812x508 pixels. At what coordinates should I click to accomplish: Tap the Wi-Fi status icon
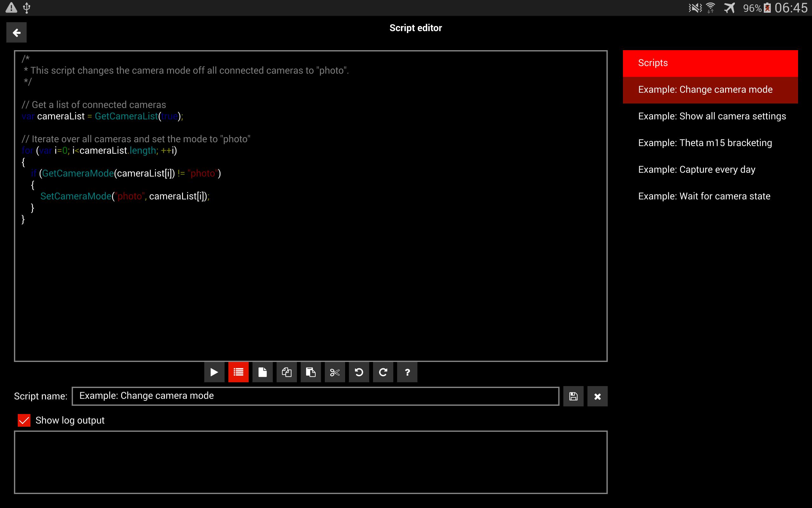coord(710,8)
